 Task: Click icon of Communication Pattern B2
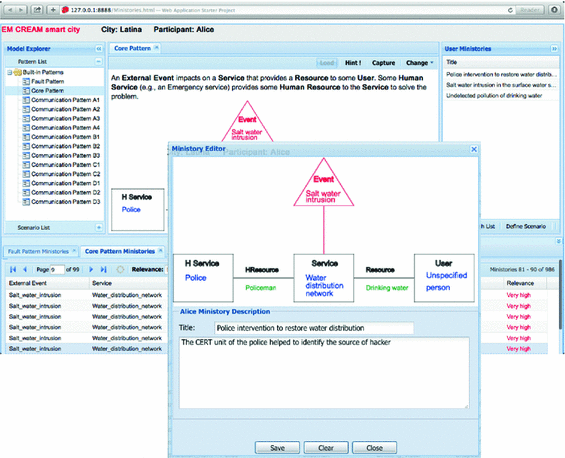[26, 146]
